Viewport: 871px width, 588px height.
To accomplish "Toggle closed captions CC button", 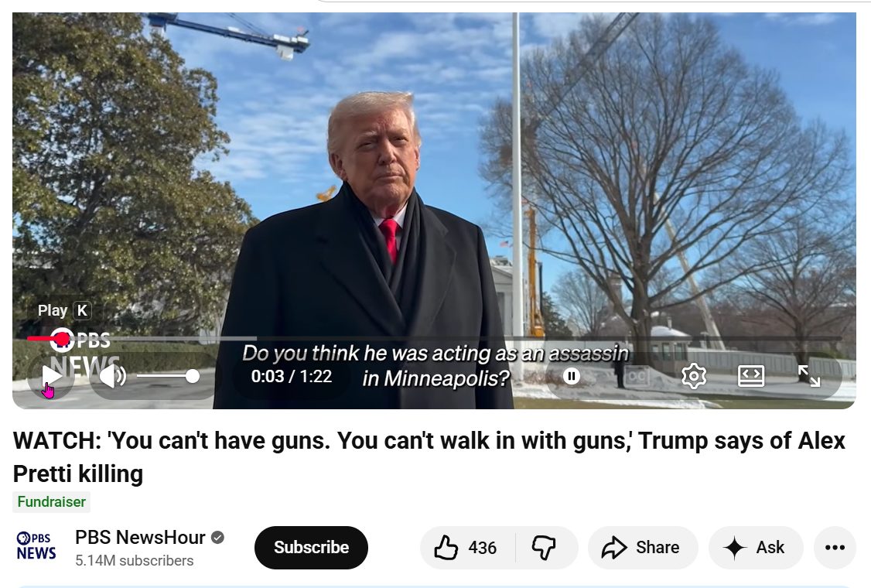I will tap(637, 376).
